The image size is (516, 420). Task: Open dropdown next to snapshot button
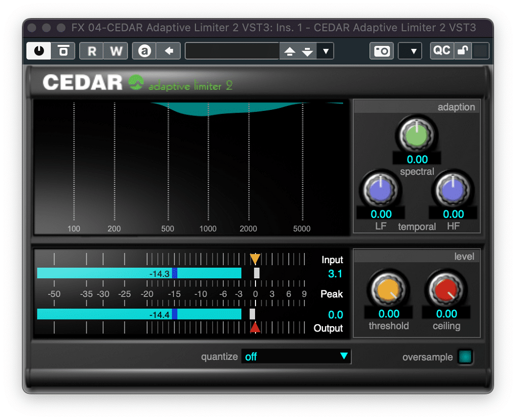[410, 51]
